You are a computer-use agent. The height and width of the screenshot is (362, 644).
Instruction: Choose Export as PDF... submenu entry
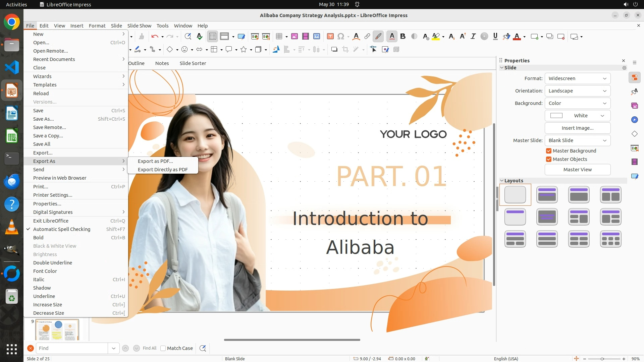click(x=155, y=161)
